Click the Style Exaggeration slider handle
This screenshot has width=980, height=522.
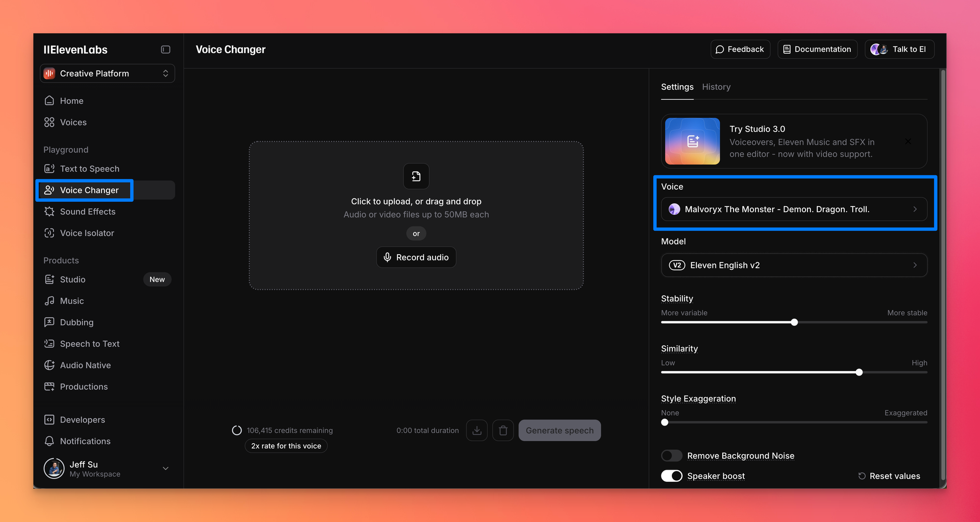(x=664, y=422)
